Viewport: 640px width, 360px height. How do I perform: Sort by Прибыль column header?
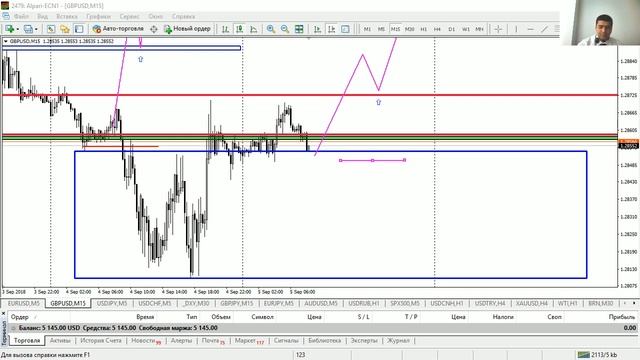pyautogui.click(x=622, y=317)
